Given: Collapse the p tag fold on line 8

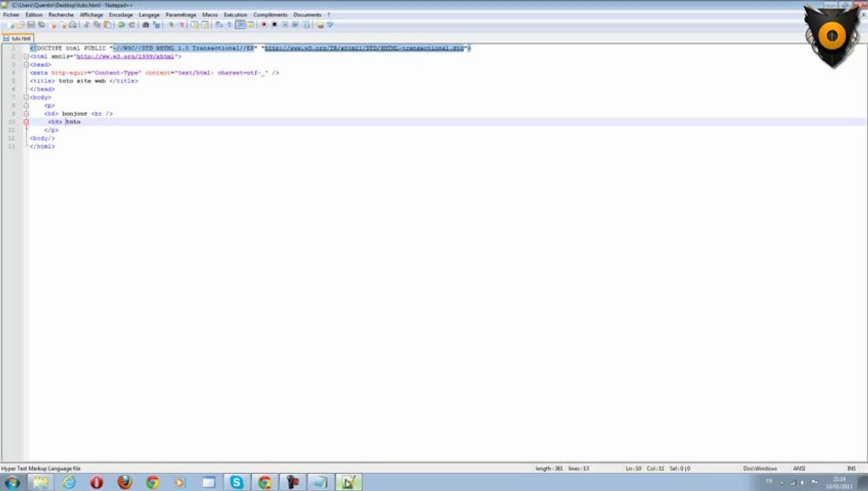Looking at the screenshot, I should coord(26,106).
